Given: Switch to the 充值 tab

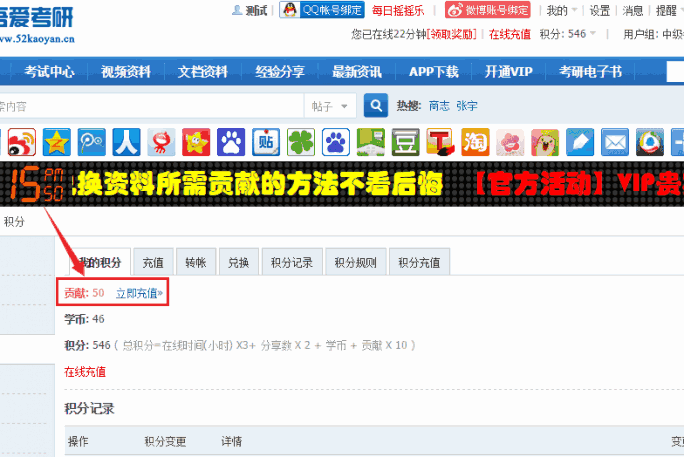Looking at the screenshot, I should point(153,263).
